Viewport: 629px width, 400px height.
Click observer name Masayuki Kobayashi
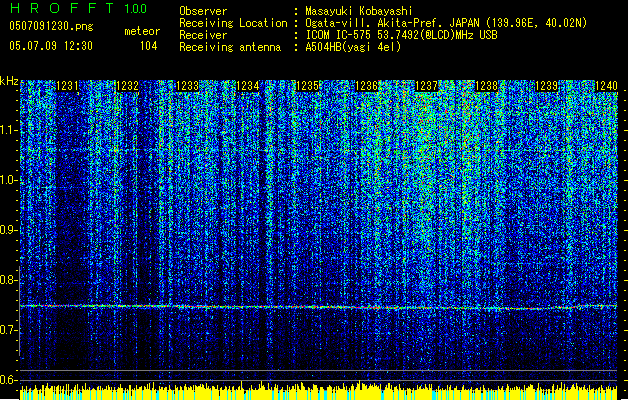tap(359, 11)
